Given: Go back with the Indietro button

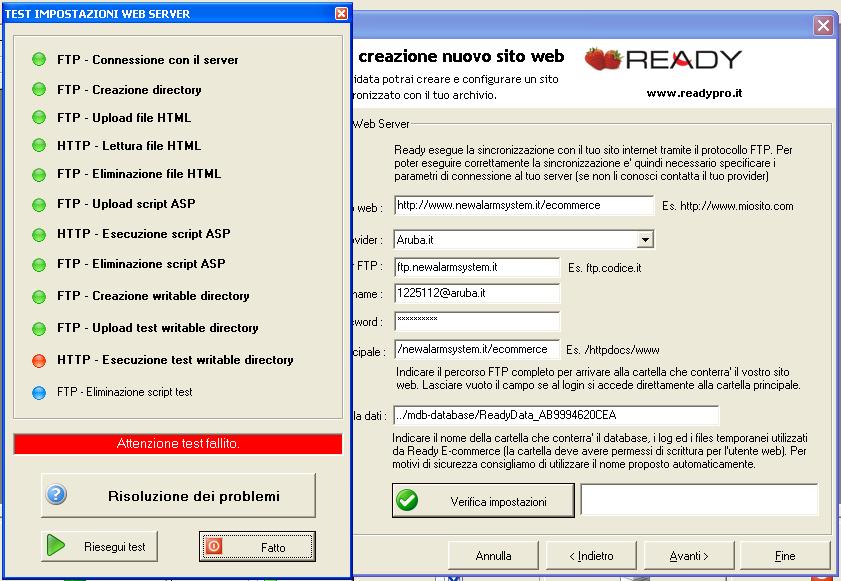Looking at the screenshot, I should pos(591,555).
